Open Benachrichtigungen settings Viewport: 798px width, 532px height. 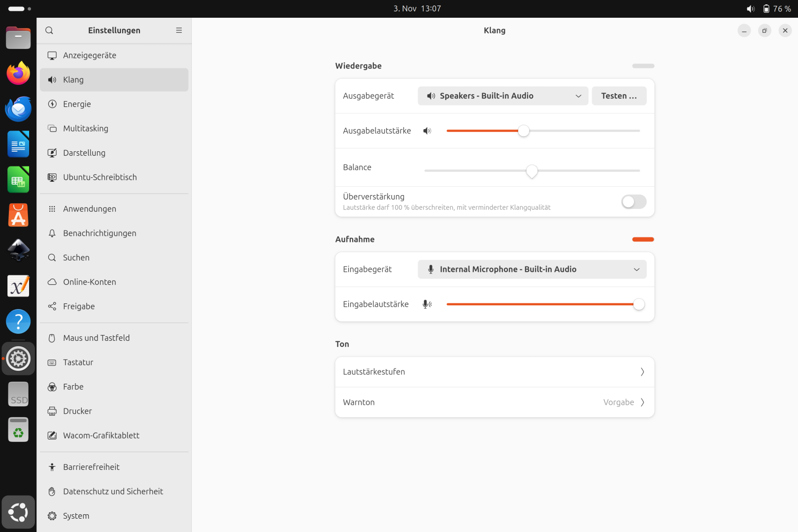[x=114, y=233]
